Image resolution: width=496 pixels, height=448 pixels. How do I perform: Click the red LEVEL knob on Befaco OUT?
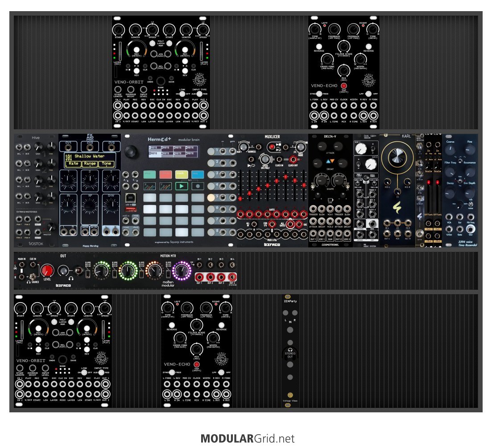tap(47, 271)
